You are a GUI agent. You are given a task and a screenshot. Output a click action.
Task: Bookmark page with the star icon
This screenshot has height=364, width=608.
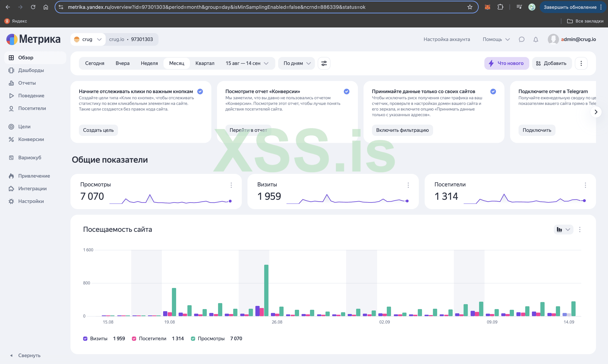click(x=470, y=7)
